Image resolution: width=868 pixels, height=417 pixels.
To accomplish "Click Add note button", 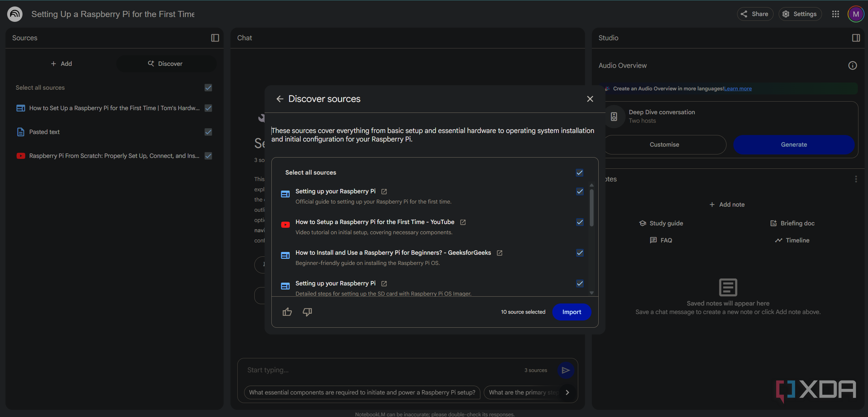I will point(727,205).
